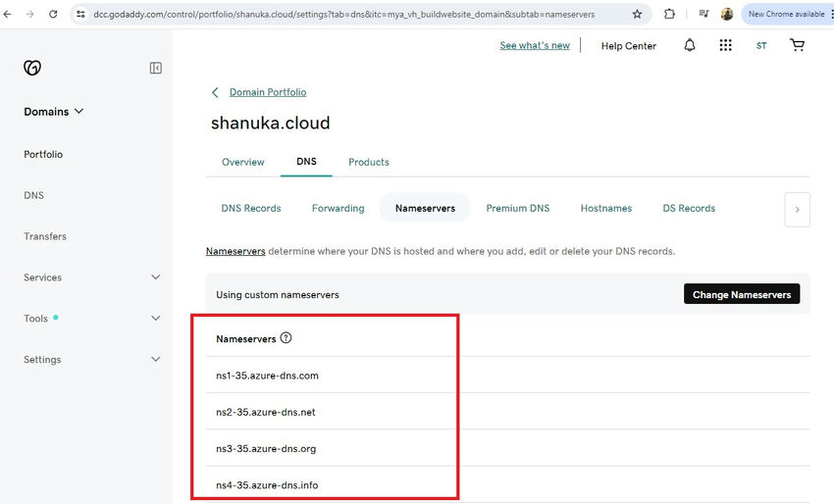834x504 pixels.
Task: Select the Nameservers sub-tab
Action: 425,209
